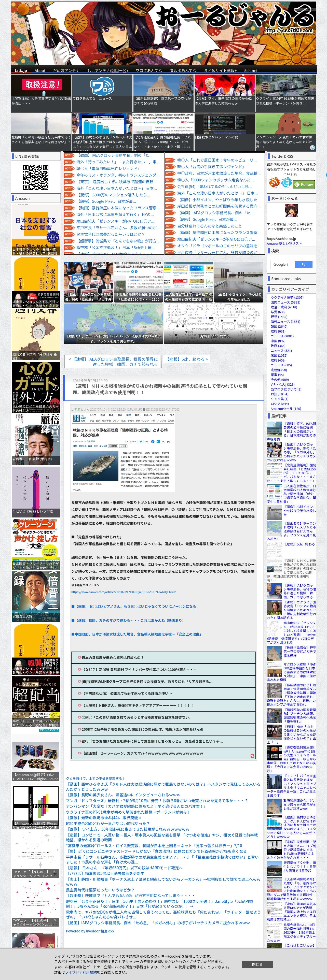This screenshot has height=980, width=327.
Task: Open the まとめサイト速報+ menu item
Action: coord(220,70)
